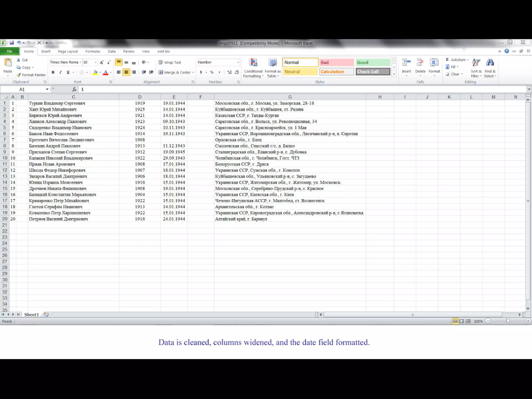
Task: Click the Excel Help question mark icon
Action: [507, 51]
